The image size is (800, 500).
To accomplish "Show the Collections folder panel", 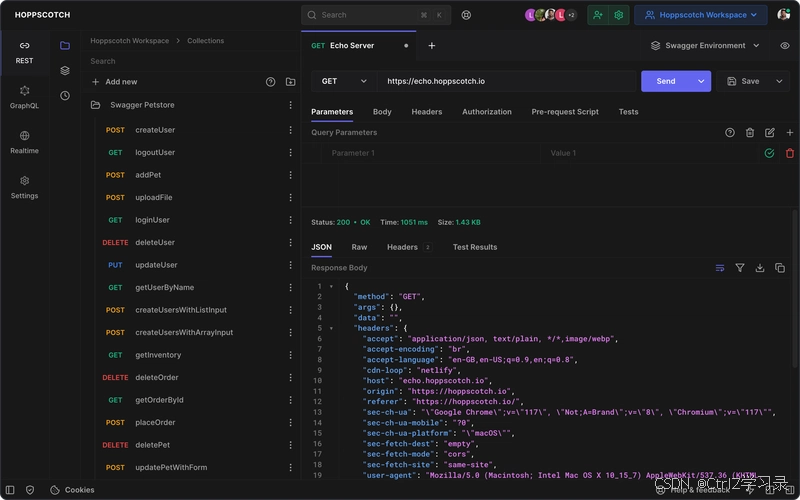I will (x=65, y=45).
